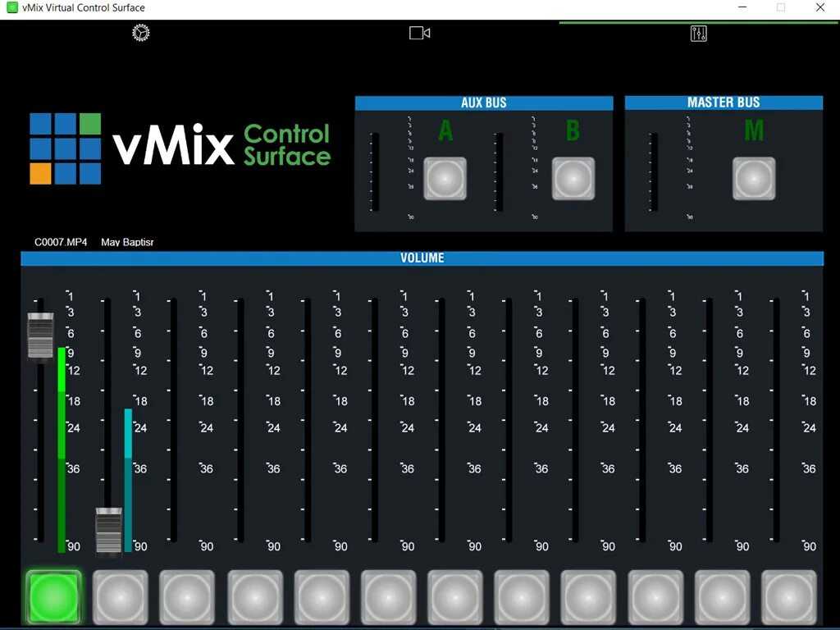Click the C0007.MP4 channel fader handle
The image size is (840, 630).
(x=41, y=336)
